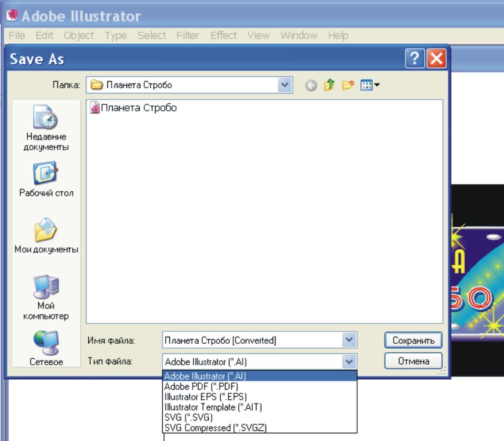Open Мой компьютер location
Viewport: 504px width, 441px height.
coord(46,297)
